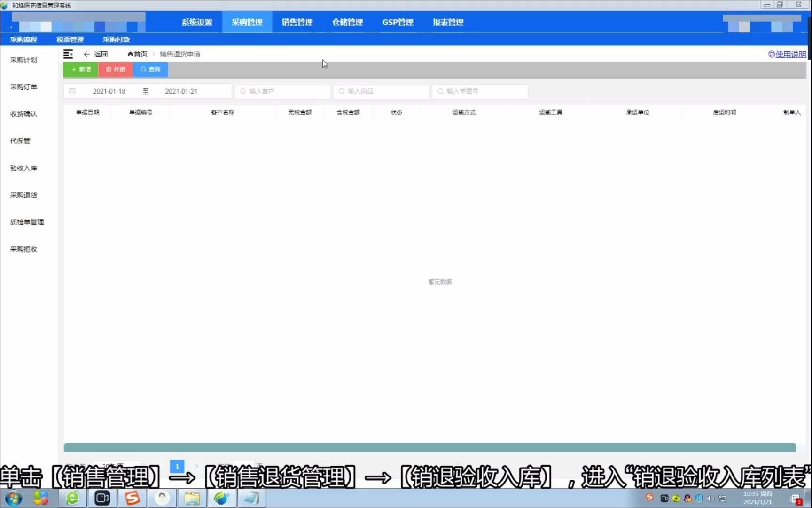Click the 单据日期 column header
Image resolution: width=812 pixels, height=508 pixels.
click(x=87, y=112)
